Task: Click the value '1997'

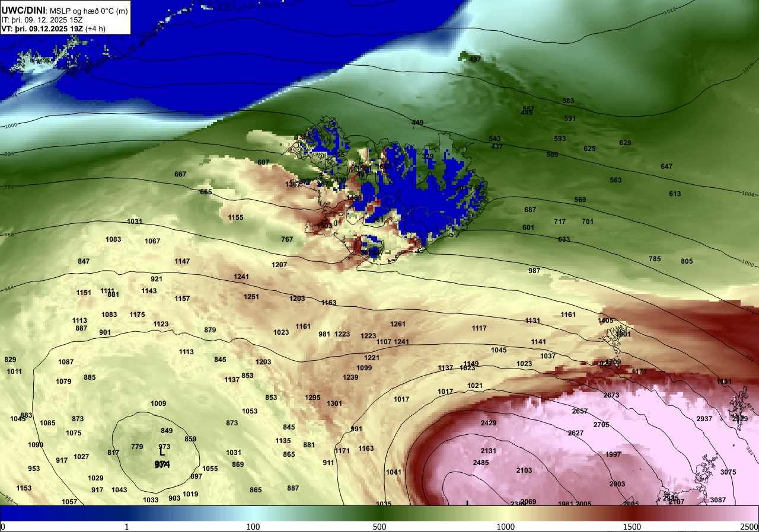Action: click(x=613, y=454)
